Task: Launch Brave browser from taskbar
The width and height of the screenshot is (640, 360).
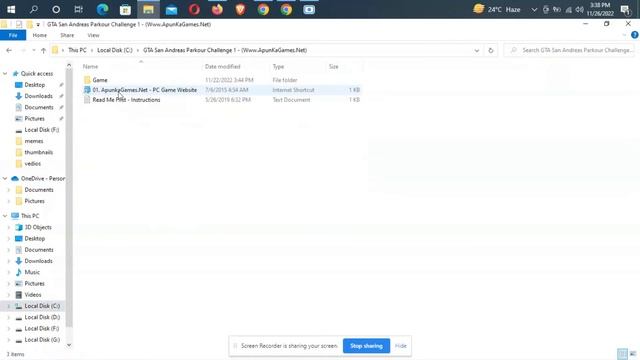Action: (x=240, y=9)
